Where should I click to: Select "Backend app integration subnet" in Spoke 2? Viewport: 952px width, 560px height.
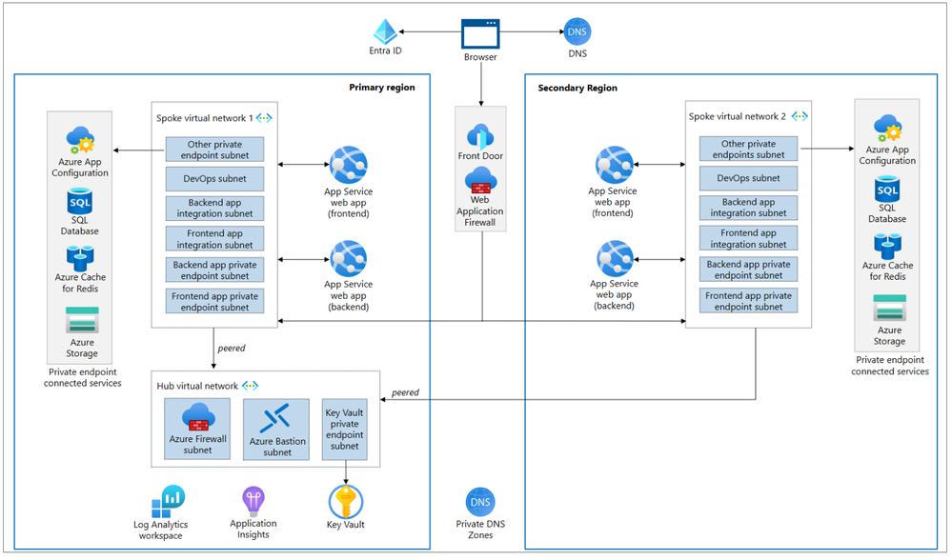(x=749, y=208)
